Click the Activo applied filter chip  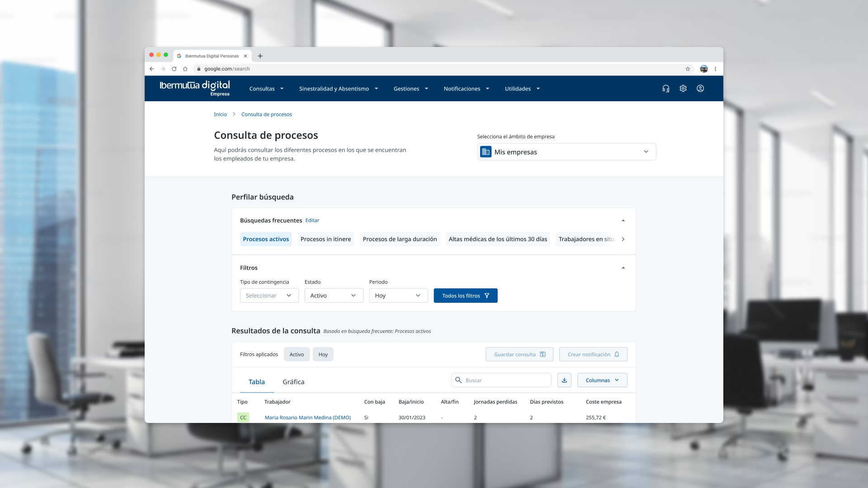click(x=297, y=354)
